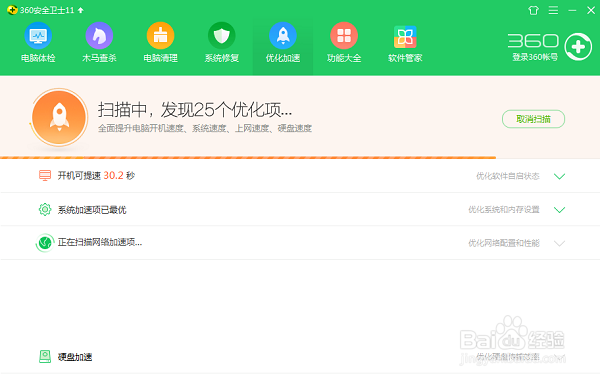Select the 优化加速 rocket icon
The image size is (600, 380).
(x=283, y=36)
